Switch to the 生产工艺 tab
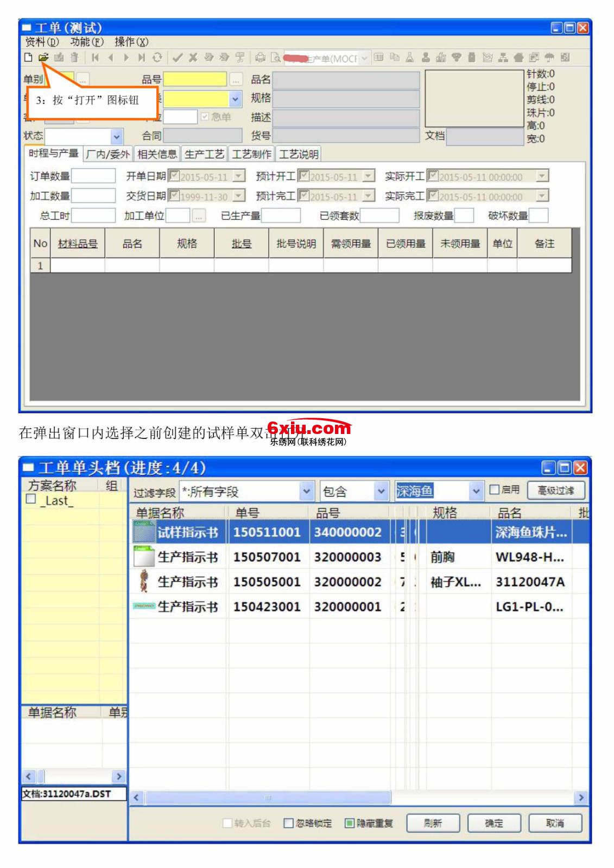This screenshot has width=614, height=868. point(204,155)
